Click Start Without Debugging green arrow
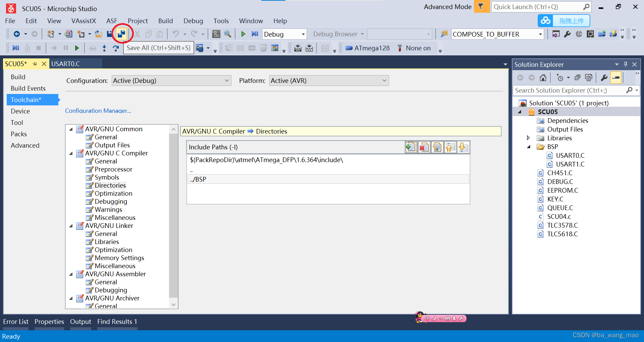The width and height of the screenshot is (644, 342). coord(243,34)
